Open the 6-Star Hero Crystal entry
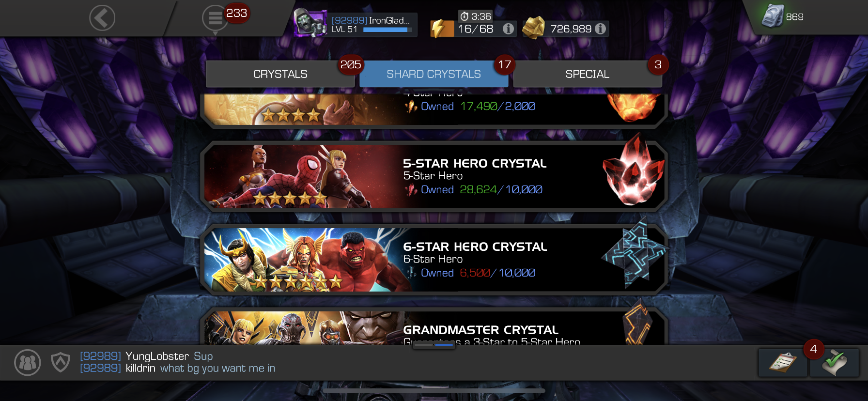The height and width of the screenshot is (401, 868). (x=434, y=260)
